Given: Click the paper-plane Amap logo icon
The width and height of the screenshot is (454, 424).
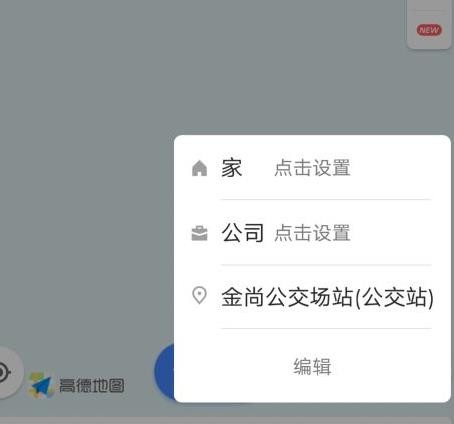Looking at the screenshot, I should coord(41,385).
